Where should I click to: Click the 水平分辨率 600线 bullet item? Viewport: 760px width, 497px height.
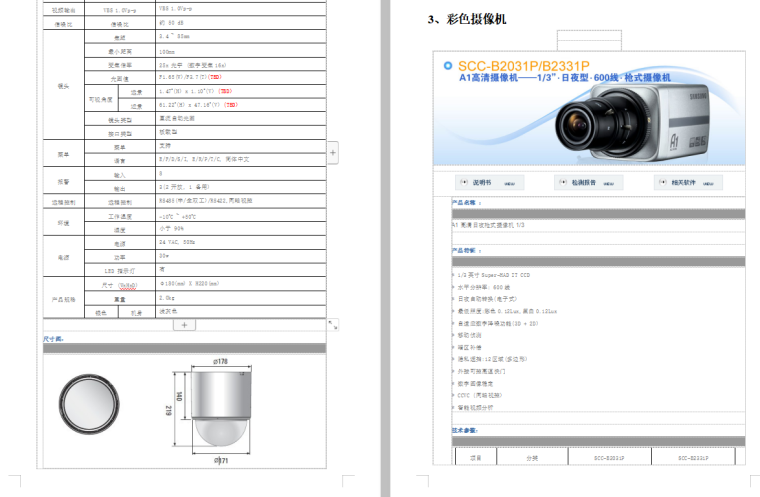[x=490, y=287]
